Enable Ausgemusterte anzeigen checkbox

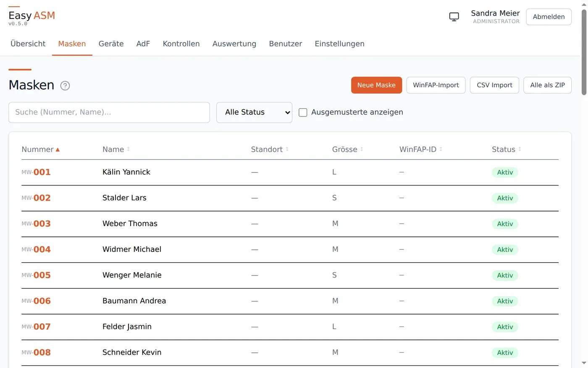[303, 112]
